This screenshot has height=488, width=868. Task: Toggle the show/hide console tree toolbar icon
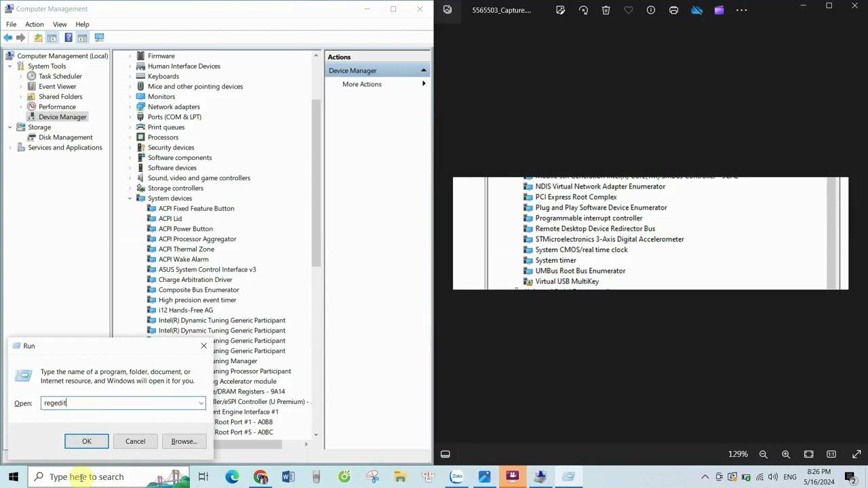pos(52,37)
